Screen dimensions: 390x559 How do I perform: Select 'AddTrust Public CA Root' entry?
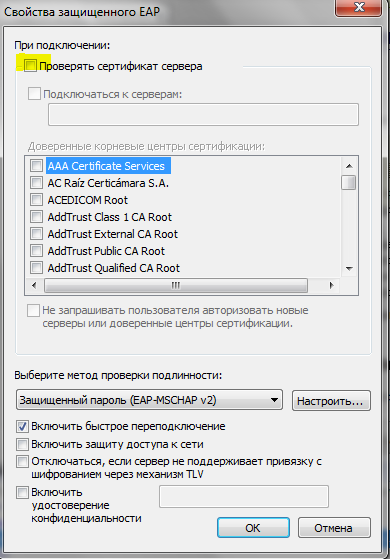coord(106,251)
